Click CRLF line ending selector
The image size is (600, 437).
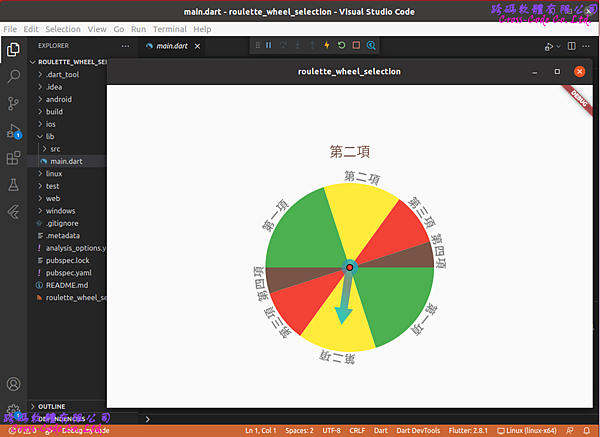click(357, 431)
